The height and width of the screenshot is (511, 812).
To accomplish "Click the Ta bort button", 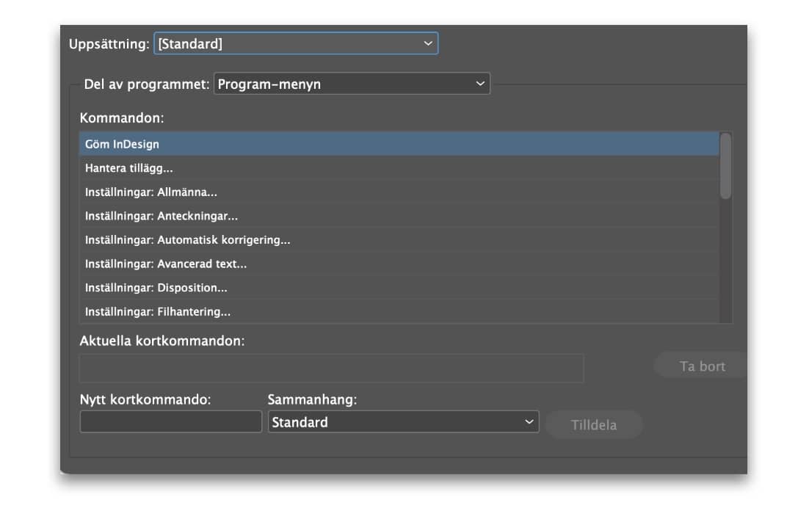I will [701, 366].
